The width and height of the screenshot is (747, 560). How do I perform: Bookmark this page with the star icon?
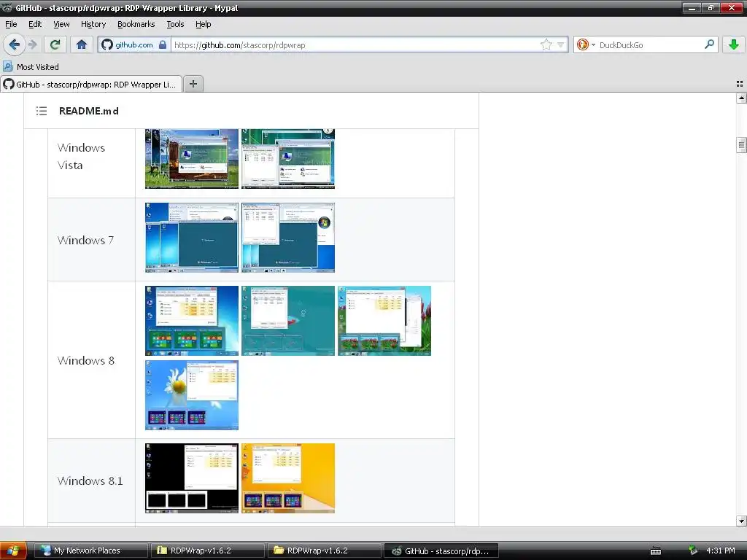[x=546, y=44]
